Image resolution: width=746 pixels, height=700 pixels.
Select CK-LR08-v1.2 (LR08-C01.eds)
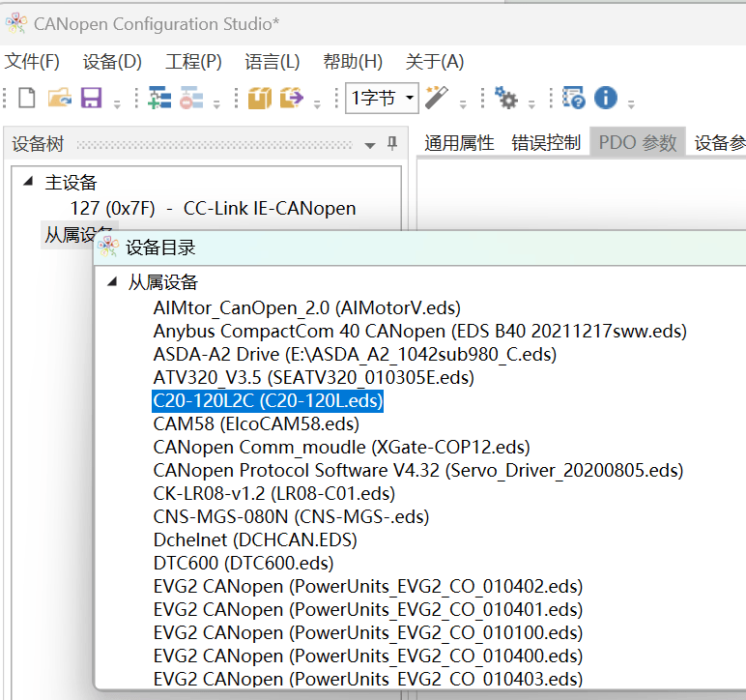tap(274, 493)
